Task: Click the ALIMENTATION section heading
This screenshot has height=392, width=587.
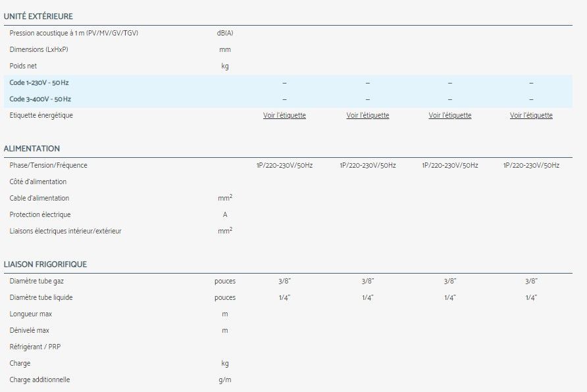Action: 32,149
